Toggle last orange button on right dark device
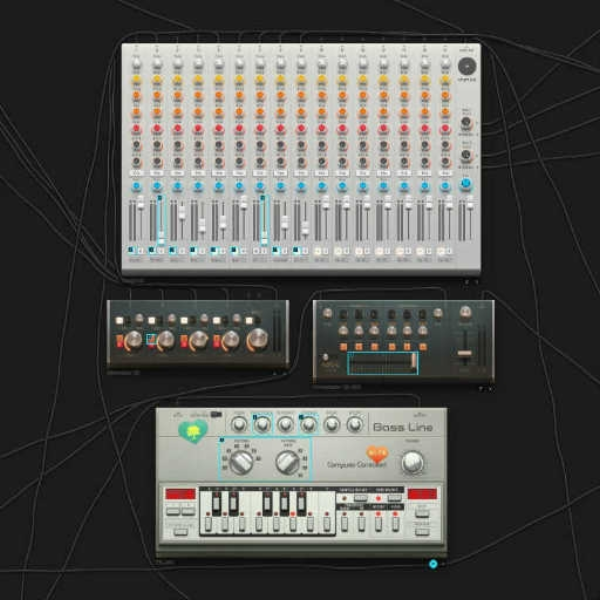This screenshot has height=600, width=600. tap(422, 347)
